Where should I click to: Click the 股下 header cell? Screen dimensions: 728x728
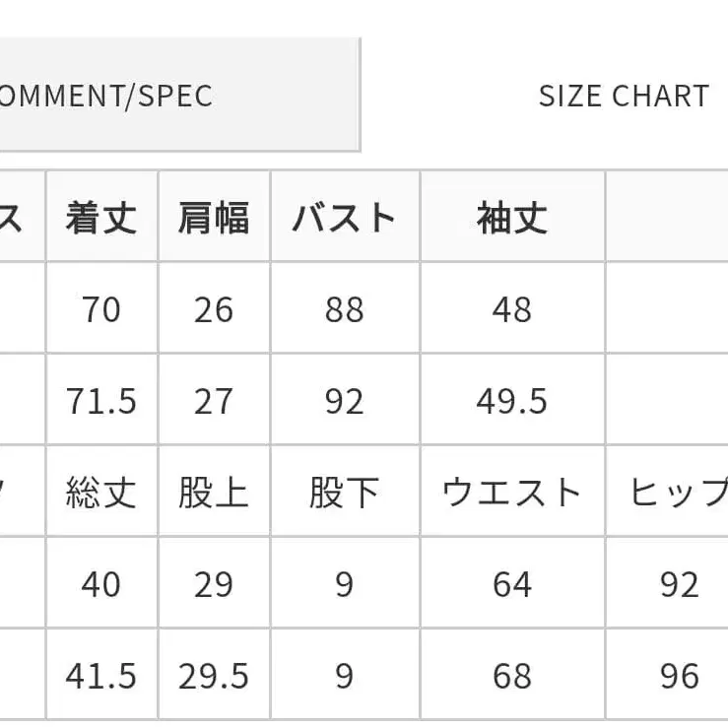point(343,493)
